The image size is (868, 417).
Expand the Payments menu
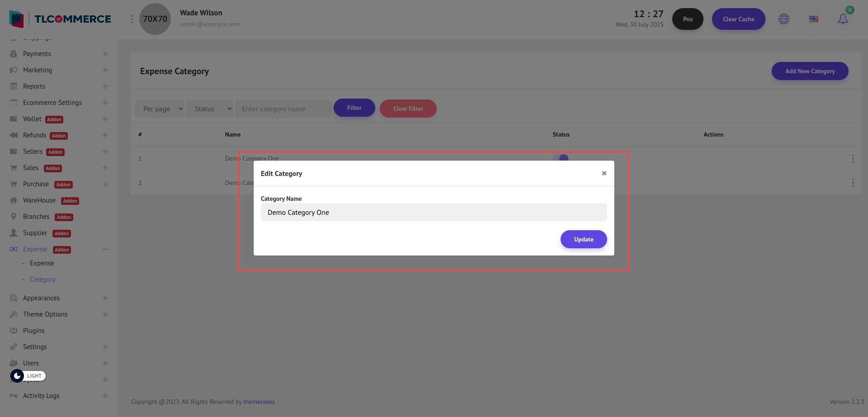click(x=105, y=54)
